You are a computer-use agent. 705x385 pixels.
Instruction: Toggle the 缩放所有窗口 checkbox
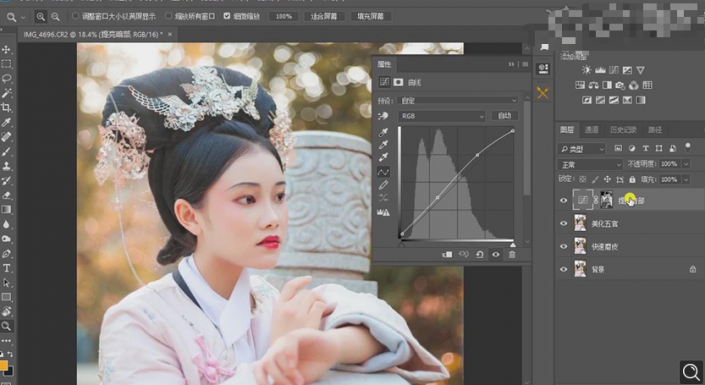(169, 16)
